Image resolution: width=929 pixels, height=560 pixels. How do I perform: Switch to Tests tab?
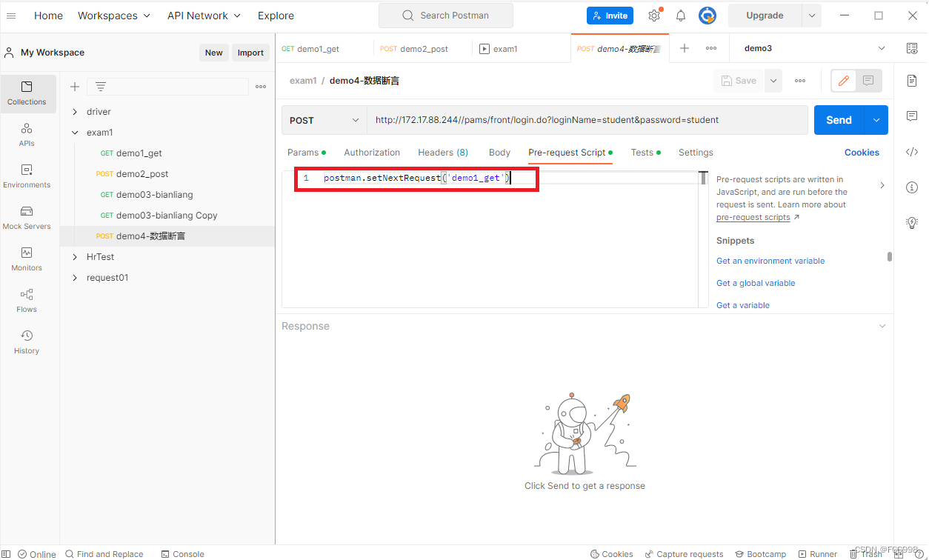645,153
